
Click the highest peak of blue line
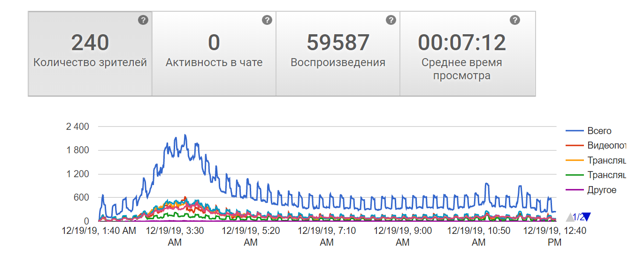[x=185, y=135]
